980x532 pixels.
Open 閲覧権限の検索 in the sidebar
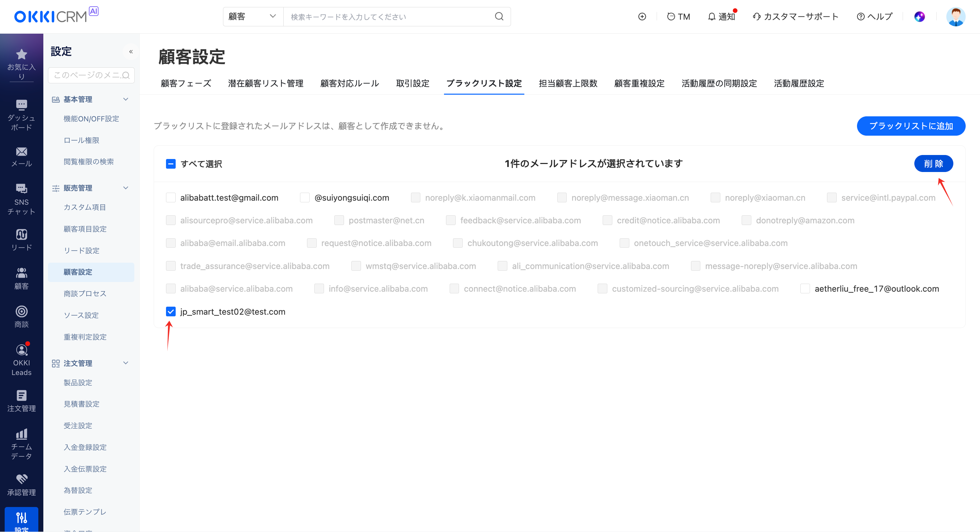point(88,162)
